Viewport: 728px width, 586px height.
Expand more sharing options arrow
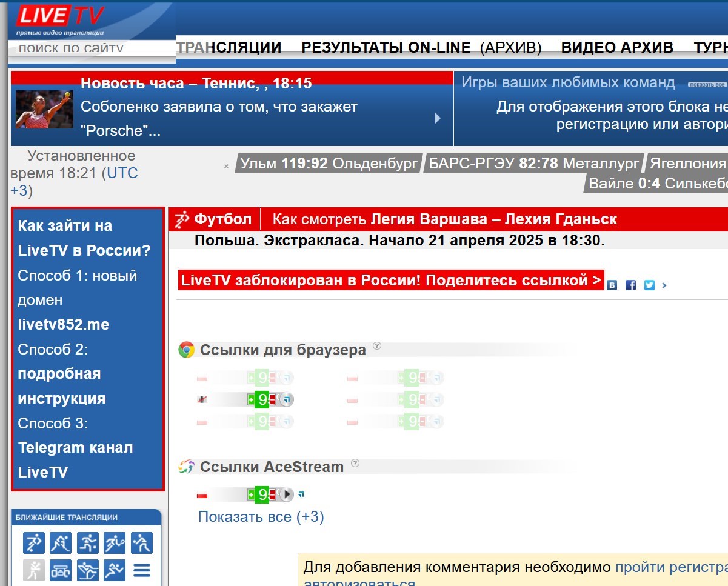(664, 285)
